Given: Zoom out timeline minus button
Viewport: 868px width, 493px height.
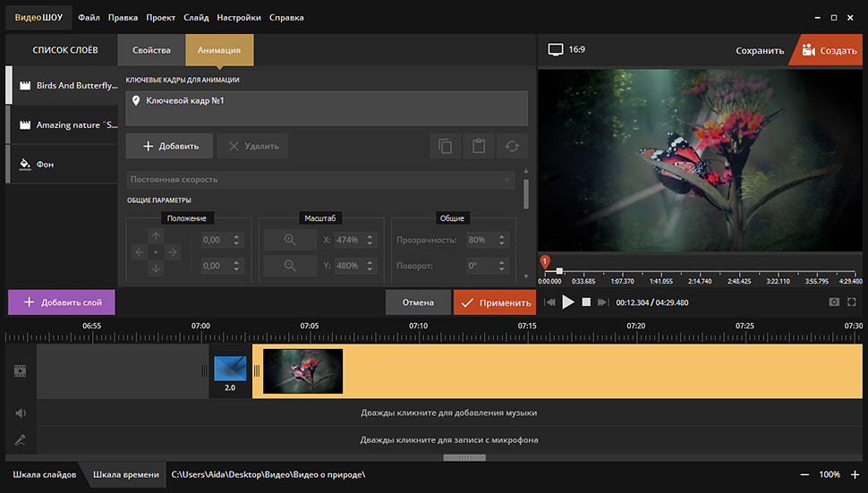Looking at the screenshot, I should [x=804, y=475].
